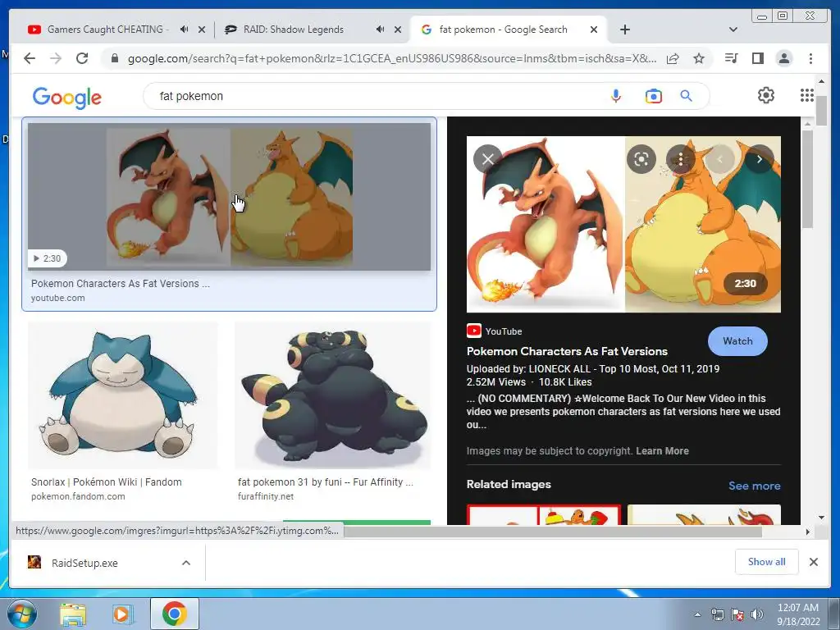Viewport: 840px width, 630px height.
Task: Click the Google logo
Action: pos(67,97)
